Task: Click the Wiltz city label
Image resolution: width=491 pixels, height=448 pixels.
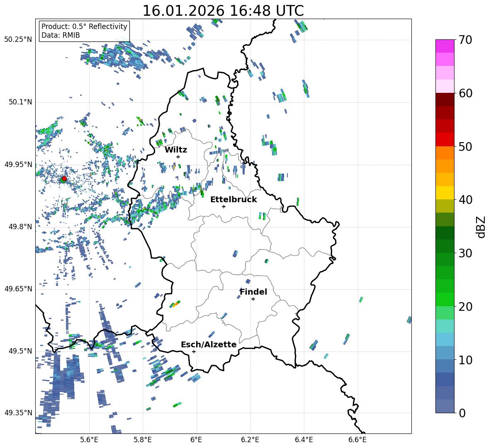Action: pyautogui.click(x=176, y=150)
